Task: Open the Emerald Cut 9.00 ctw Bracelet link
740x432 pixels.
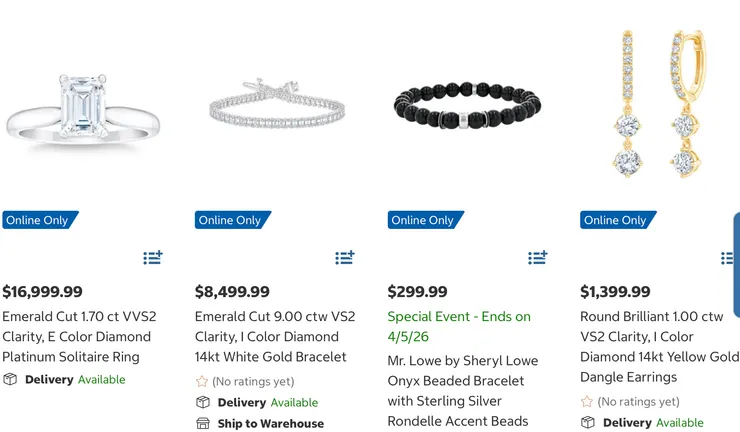Action: (x=274, y=336)
